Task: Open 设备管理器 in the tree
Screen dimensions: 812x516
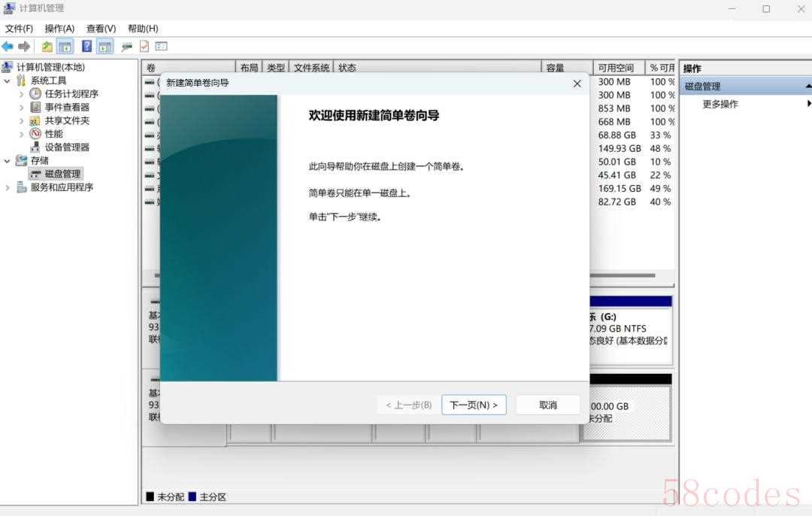Action: coord(66,147)
